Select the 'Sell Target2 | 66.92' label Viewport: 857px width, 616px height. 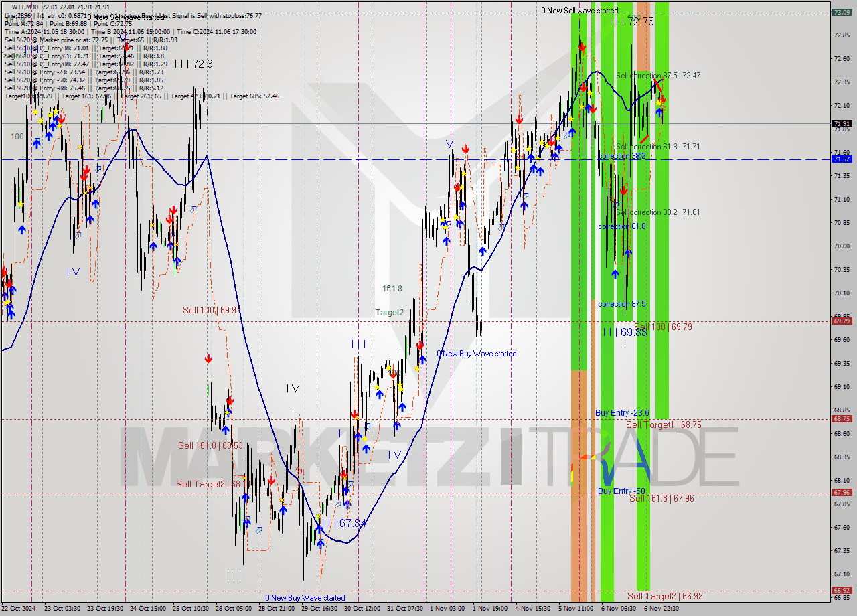(665, 596)
